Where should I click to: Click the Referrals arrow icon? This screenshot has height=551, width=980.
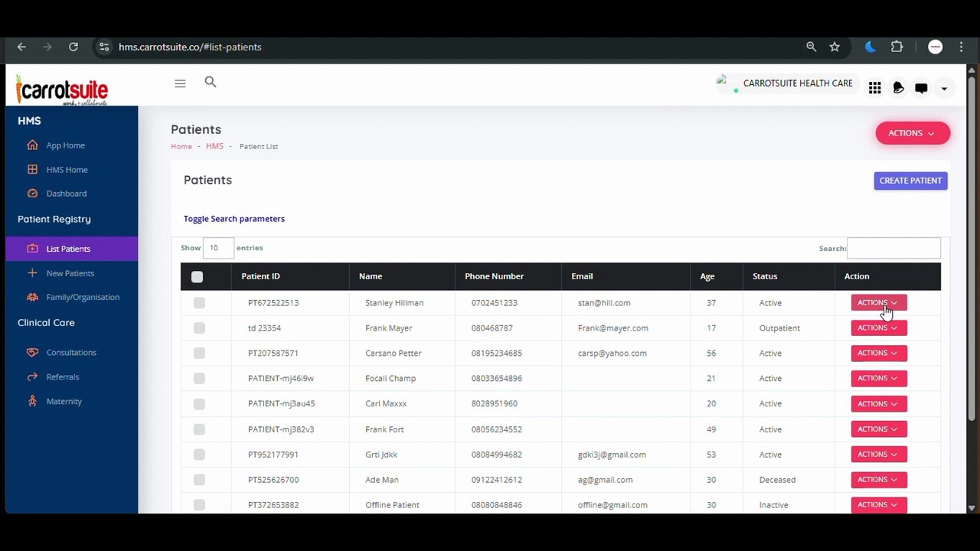click(x=32, y=377)
